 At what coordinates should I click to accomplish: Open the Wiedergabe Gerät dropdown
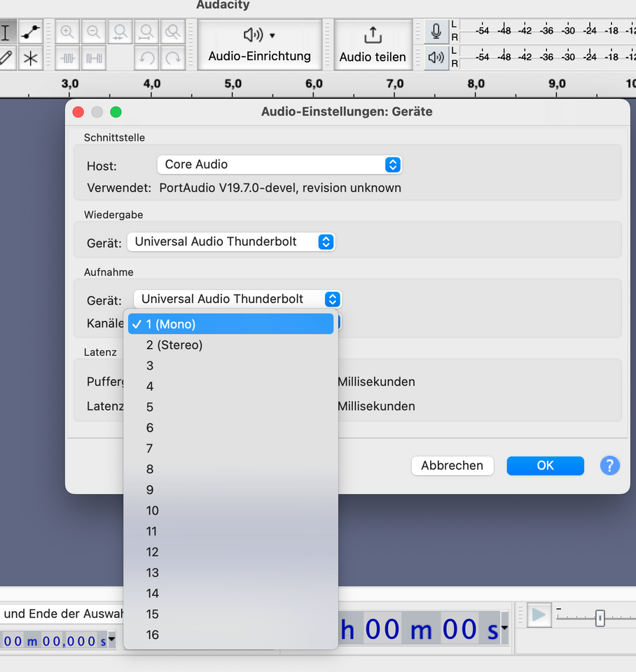pos(230,241)
